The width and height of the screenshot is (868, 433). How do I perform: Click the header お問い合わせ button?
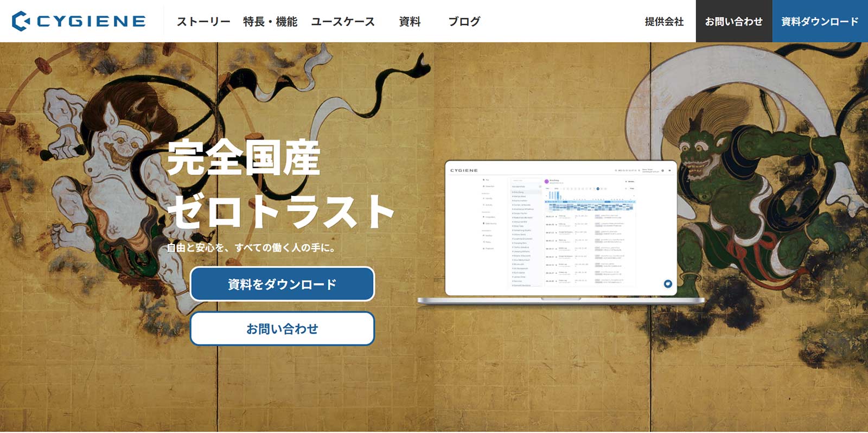tap(734, 21)
